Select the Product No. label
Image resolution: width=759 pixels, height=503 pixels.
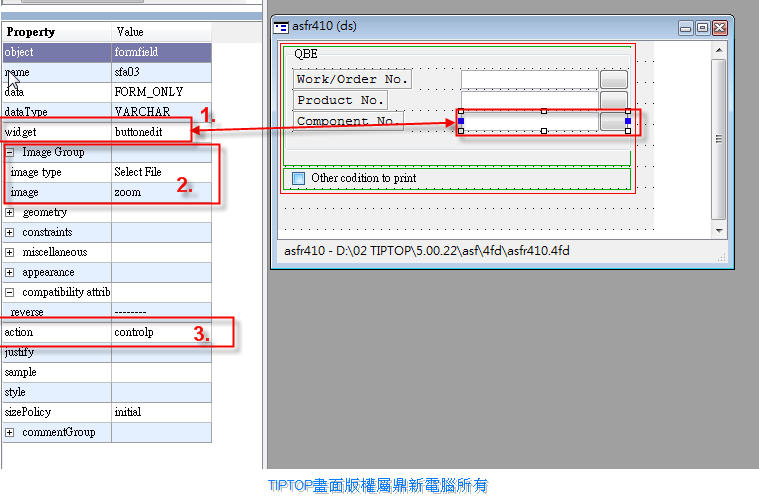(x=340, y=100)
